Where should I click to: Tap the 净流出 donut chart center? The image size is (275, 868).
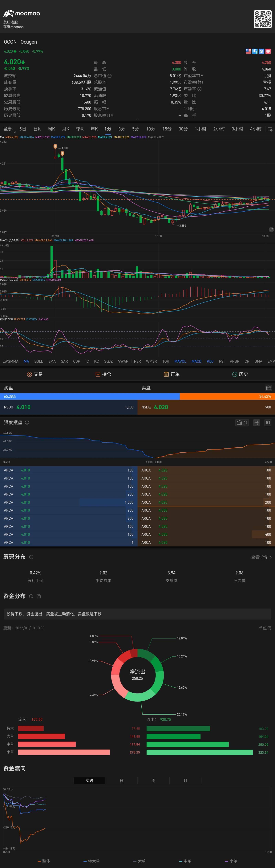coord(137,675)
